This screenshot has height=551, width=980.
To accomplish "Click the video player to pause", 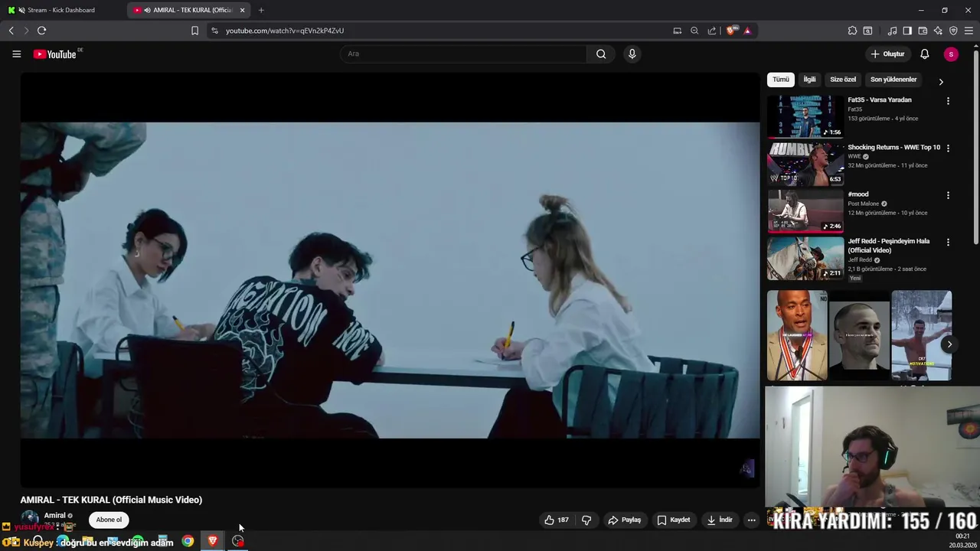I will coord(390,280).
